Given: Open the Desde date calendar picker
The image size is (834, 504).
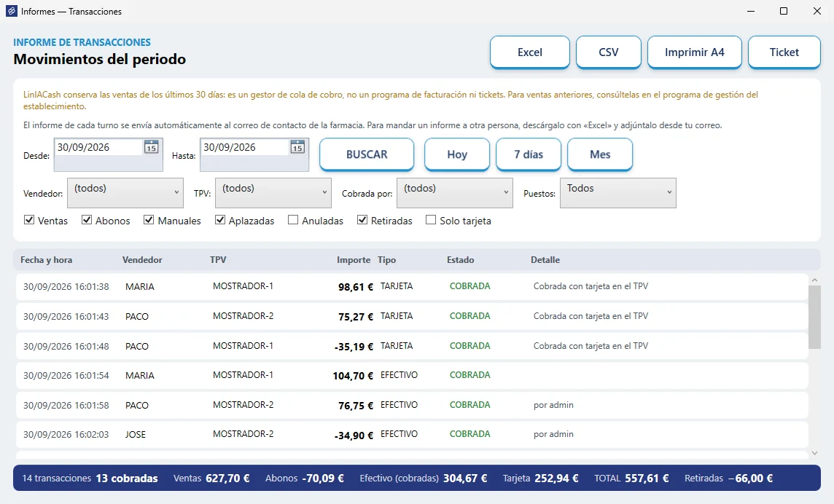Looking at the screenshot, I should pyautogui.click(x=151, y=147).
